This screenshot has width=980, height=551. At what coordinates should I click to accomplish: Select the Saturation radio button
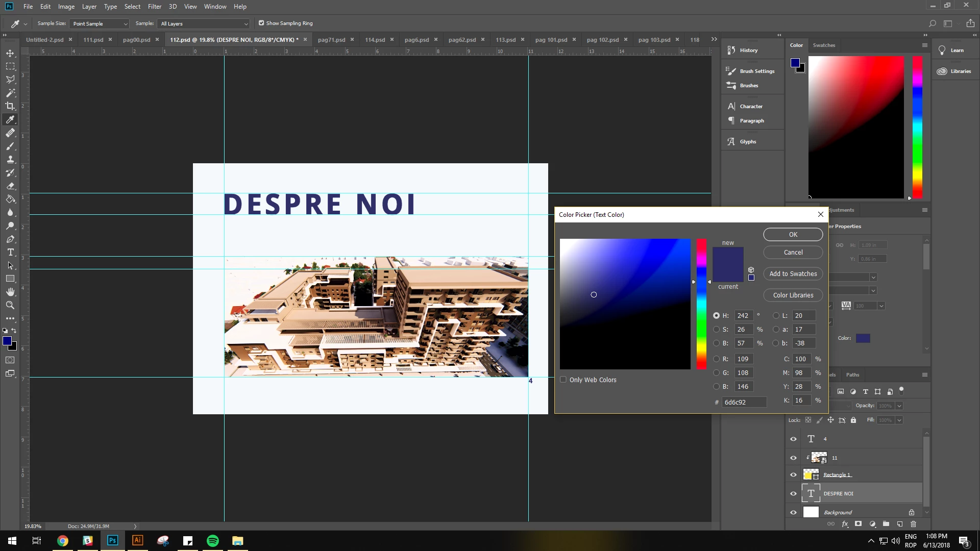(716, 330)
